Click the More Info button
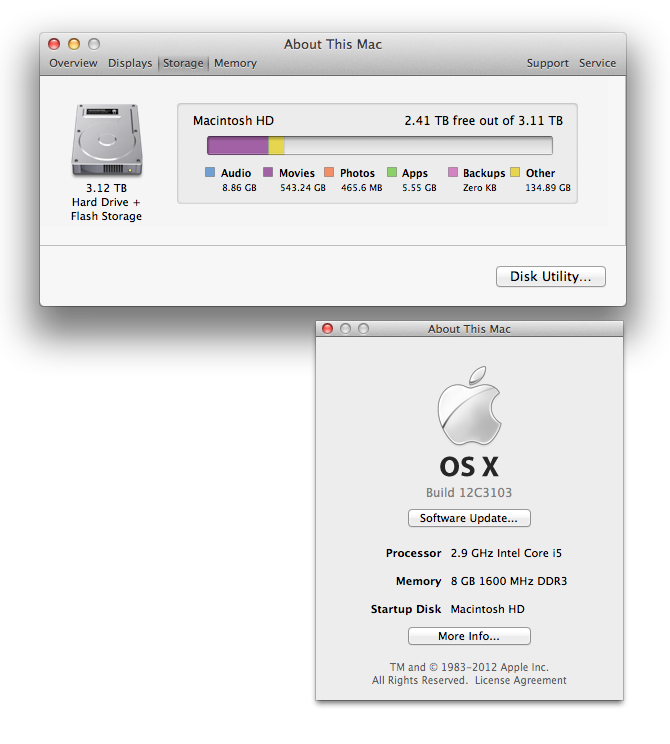The width and height of the screenshot is (670, 744). [469, 636]
